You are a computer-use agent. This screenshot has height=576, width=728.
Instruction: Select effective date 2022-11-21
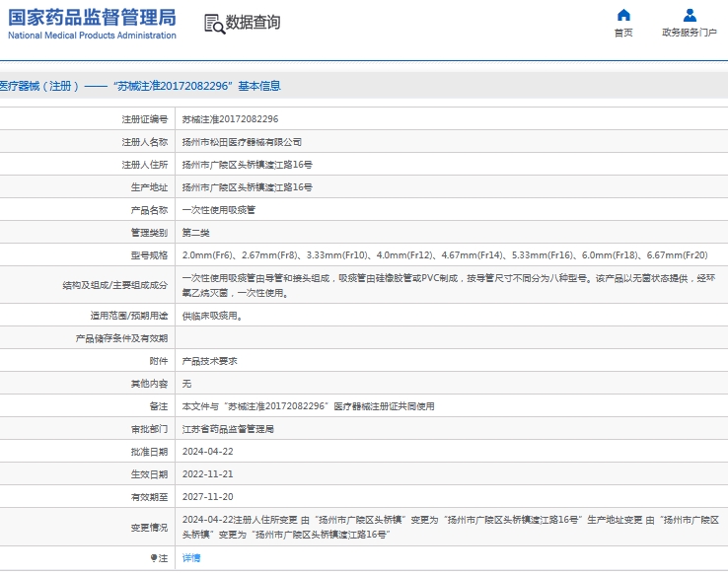click(207, 474)
